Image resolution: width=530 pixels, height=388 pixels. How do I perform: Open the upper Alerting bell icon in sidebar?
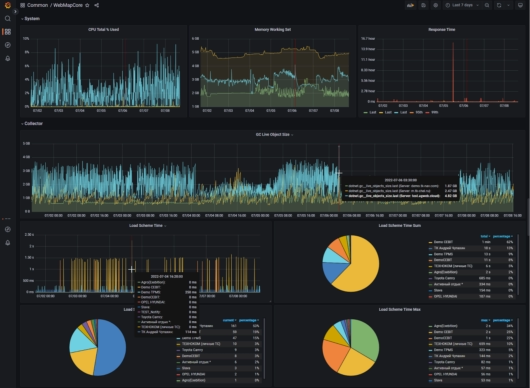(8, 58)
